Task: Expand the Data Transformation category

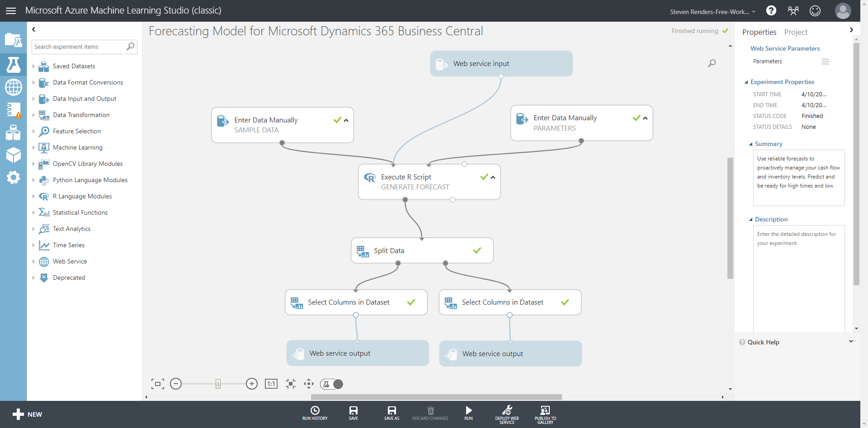Action: (x=33, y=115)
